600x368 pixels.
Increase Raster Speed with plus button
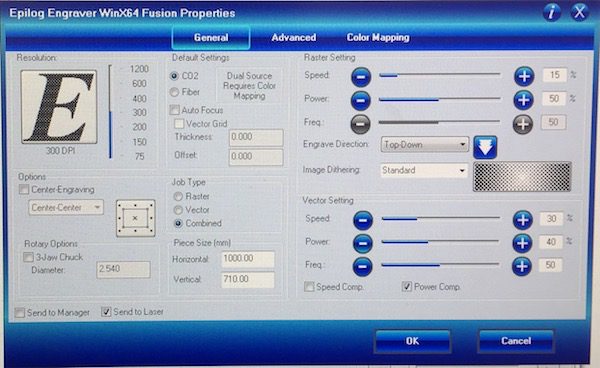(524, 76)
